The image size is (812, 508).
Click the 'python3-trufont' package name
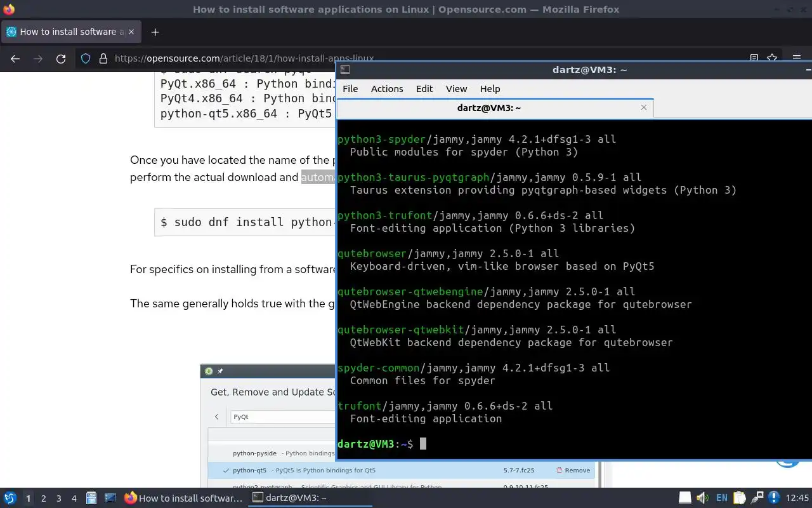384,215
